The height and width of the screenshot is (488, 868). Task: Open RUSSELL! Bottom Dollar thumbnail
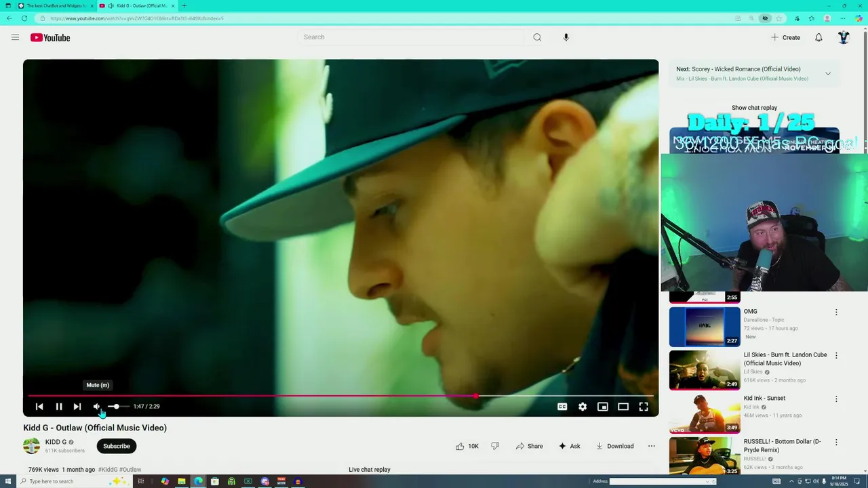705,456
